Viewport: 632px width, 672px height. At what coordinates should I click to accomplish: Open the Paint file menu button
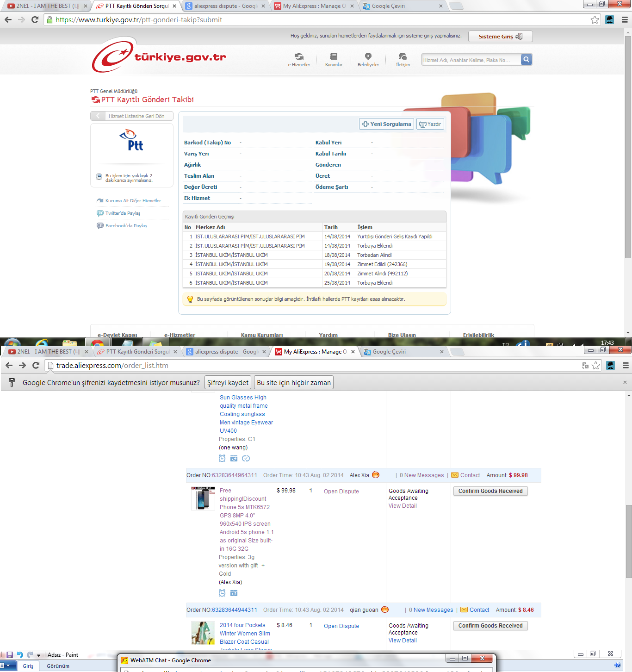8,666
